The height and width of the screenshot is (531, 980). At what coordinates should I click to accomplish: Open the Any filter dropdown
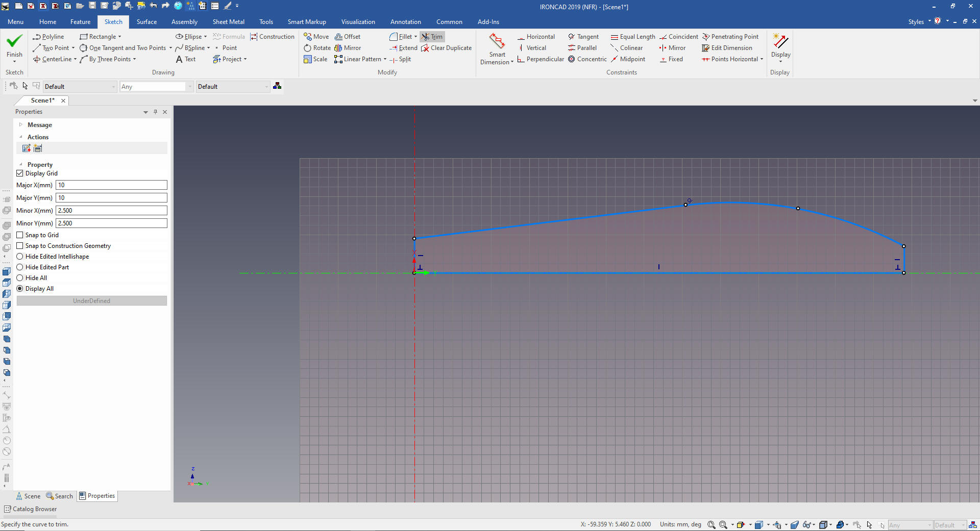pos(190,87)
